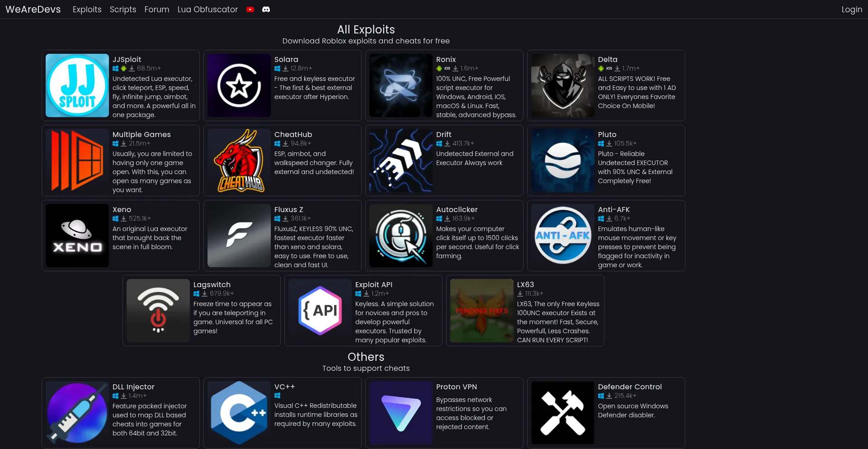Open the LX63 pending fixes image

coord(482,311)
